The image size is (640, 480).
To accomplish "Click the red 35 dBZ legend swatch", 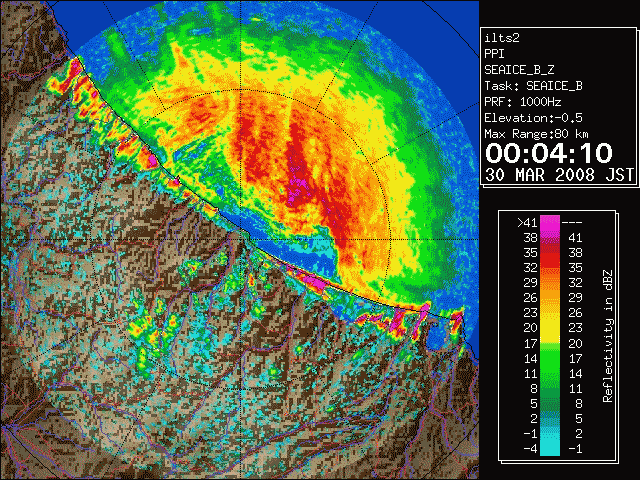I will pyautogui.click(x=550, y=254).
